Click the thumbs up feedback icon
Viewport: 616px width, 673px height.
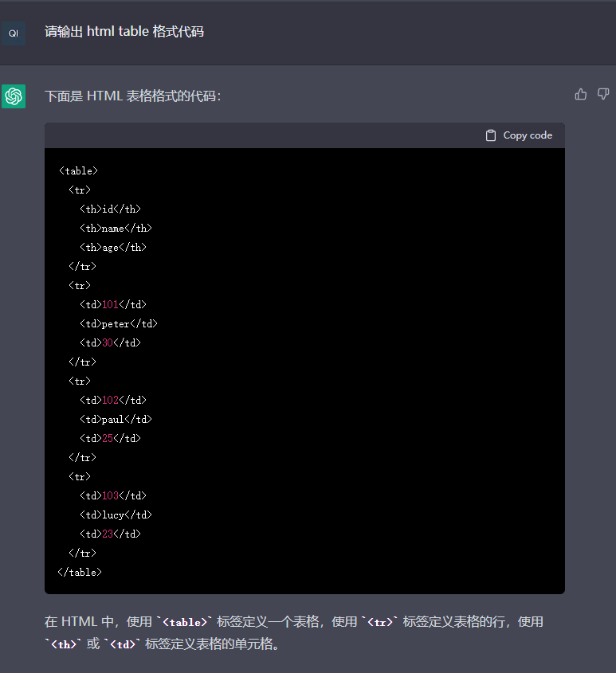pos(581,94)
